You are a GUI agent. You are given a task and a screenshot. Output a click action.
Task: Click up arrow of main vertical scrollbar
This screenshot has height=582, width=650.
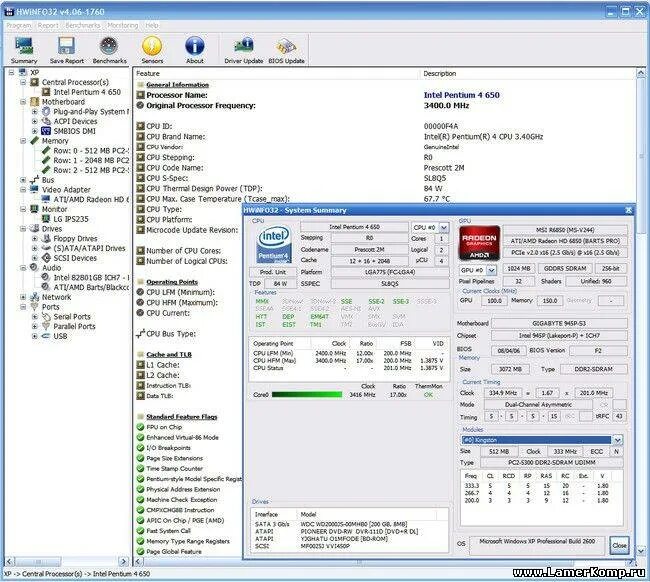[x=640, y=73]
